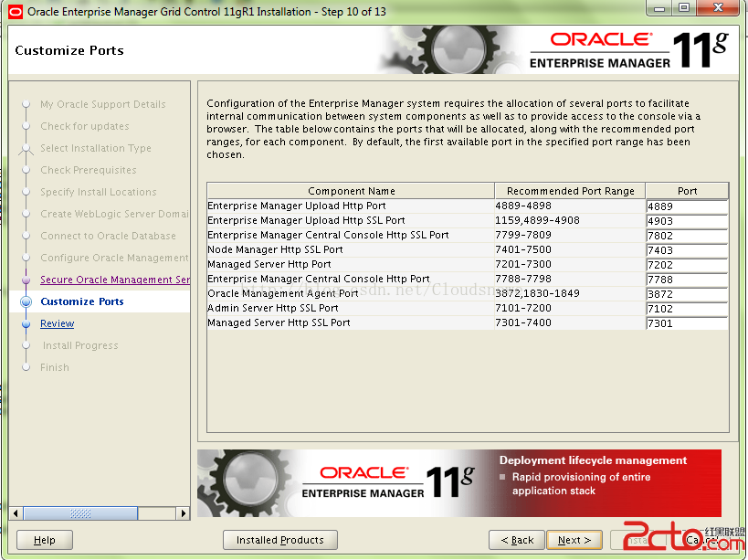Click the range cell '7101-7200'
Screen dimensions: 748x560
pyautogui.click(x=523, y=308)
